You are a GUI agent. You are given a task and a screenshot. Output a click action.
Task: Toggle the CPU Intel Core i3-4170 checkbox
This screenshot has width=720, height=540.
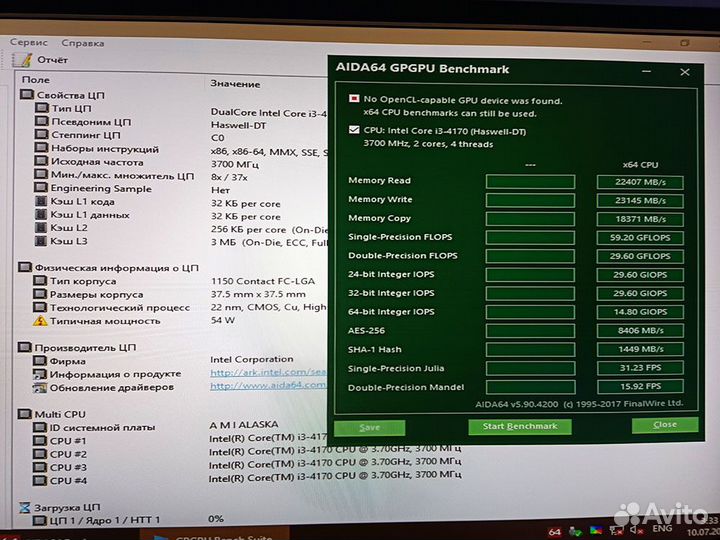point(354,130)
